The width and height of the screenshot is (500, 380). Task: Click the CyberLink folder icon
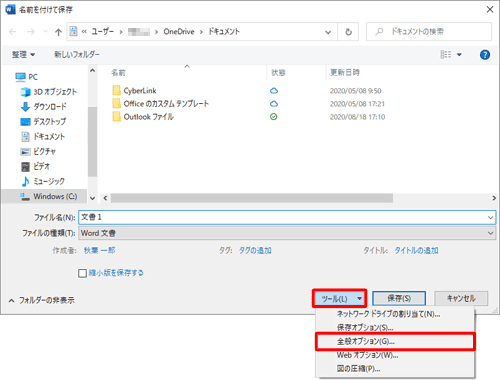pos(116,90)
